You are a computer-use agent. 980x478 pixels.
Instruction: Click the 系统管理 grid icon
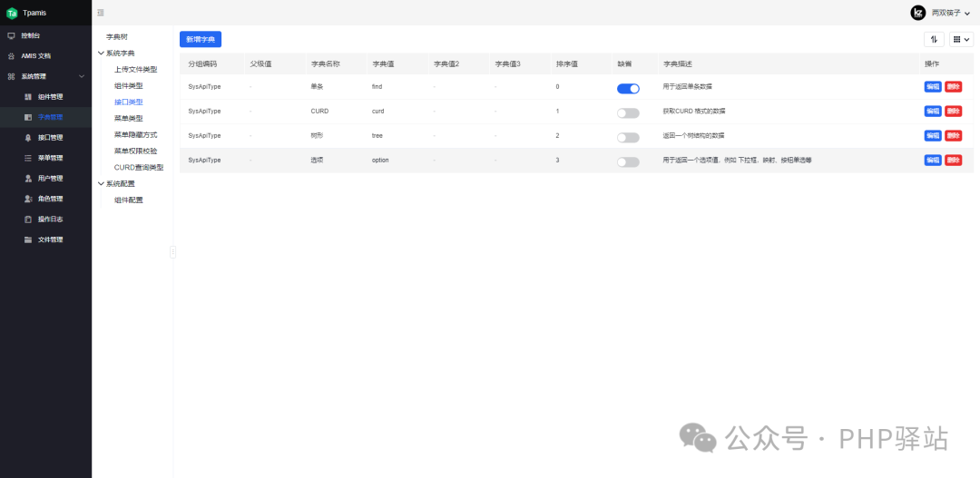coord(11,76)
